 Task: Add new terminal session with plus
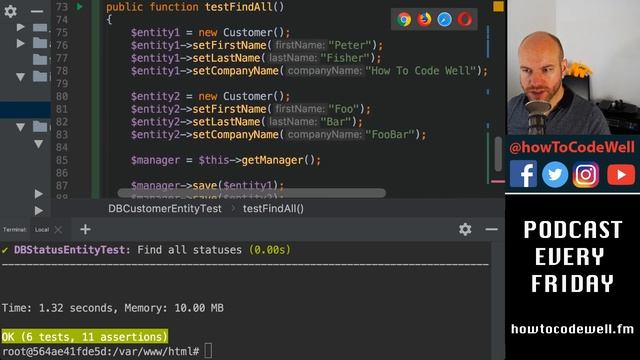(85, 229)
